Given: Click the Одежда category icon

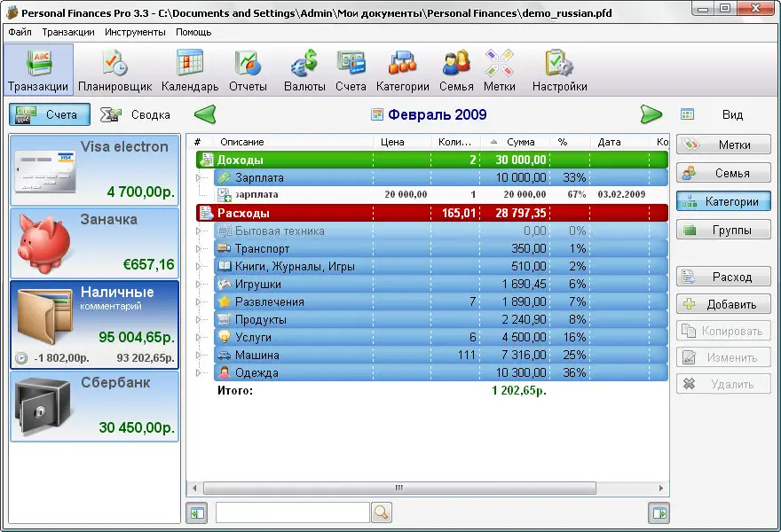Looking at the screenshot, I should 225,372.
